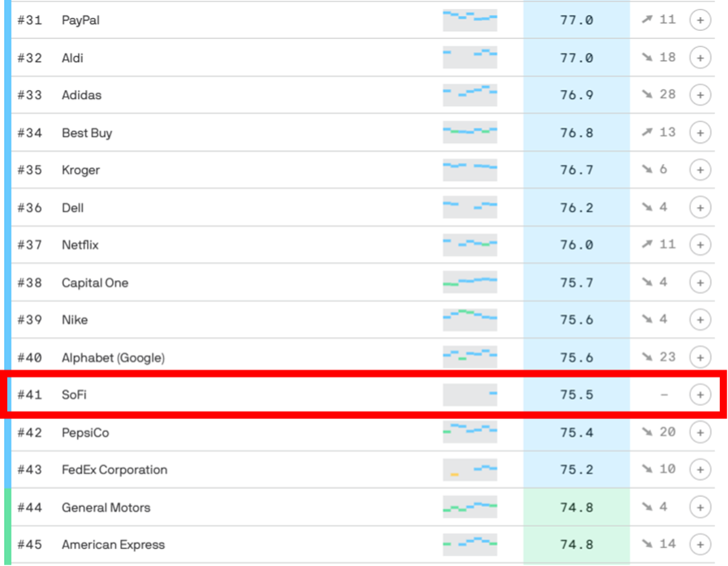
Task: Expand details for Aldi row
Action: click(700, 58)
